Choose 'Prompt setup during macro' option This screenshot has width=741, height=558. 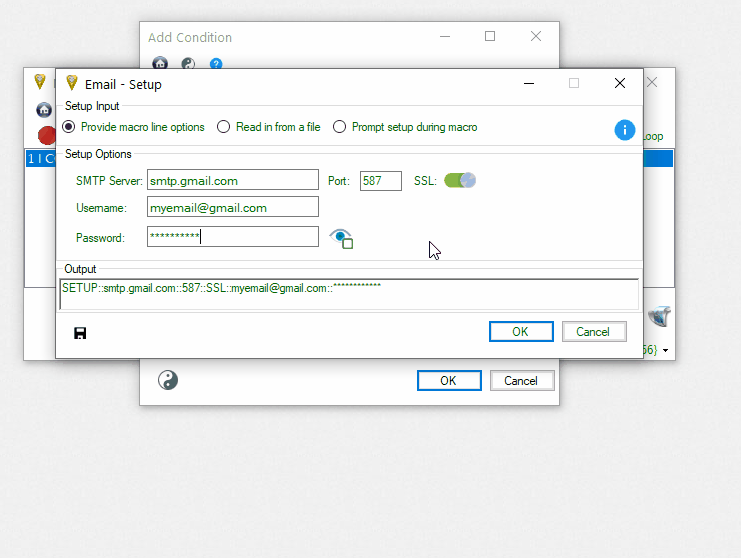[340, 127]
